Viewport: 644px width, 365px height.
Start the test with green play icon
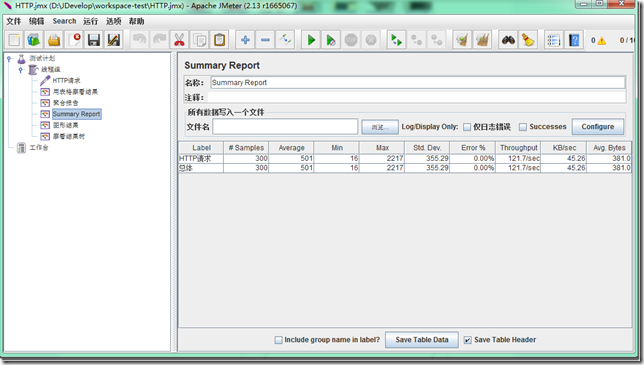coord(311,40)
